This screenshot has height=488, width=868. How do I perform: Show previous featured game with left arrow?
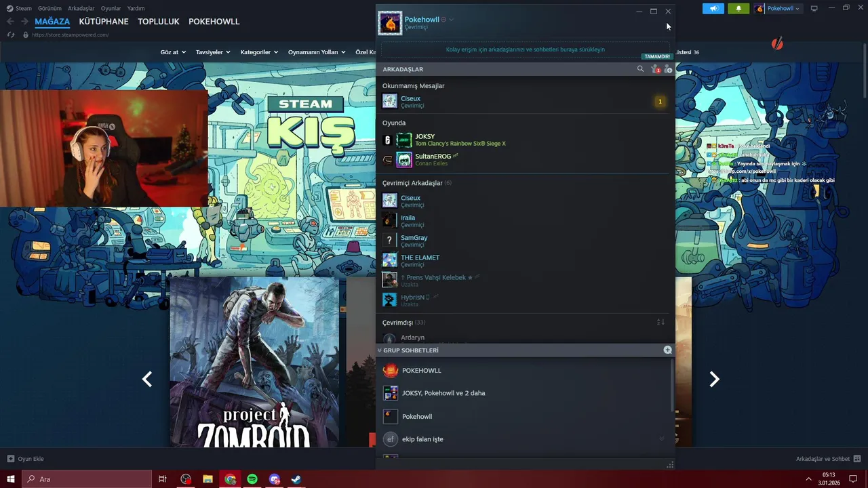(147, 380)
